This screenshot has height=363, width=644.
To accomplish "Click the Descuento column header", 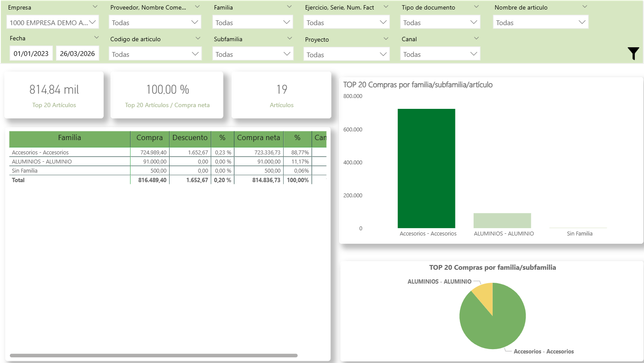I will tap(190, 138).
